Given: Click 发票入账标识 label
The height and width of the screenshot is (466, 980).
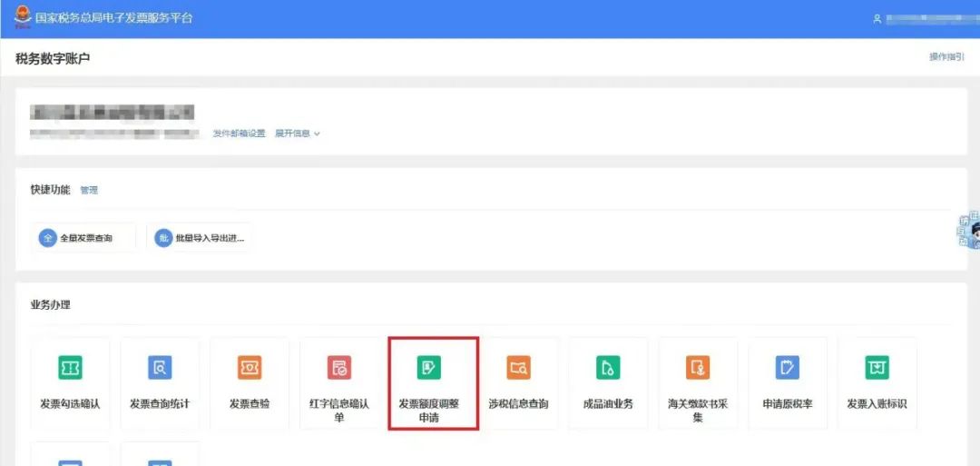Looking at the screenshot, I should 877,404.
